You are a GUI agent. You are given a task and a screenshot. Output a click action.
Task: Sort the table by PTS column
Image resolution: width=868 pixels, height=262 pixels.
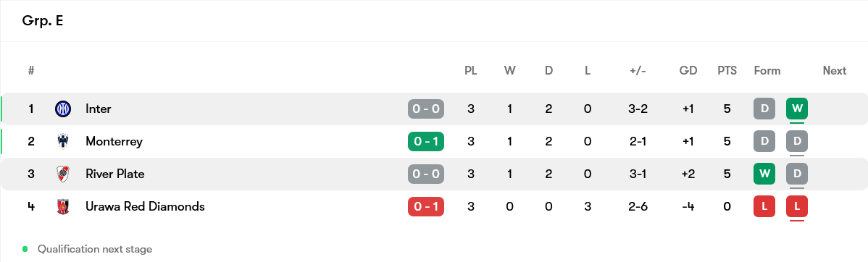(727, 71)
